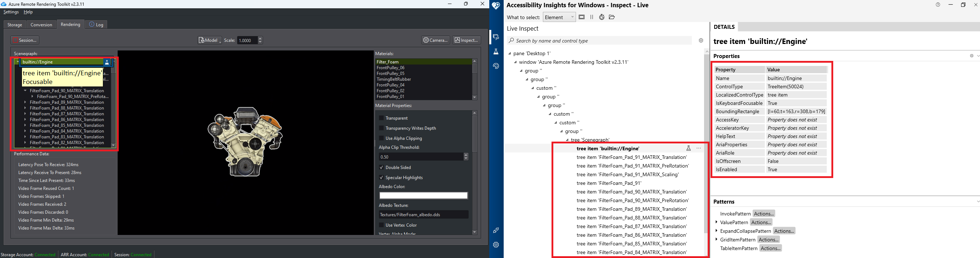Enable Transparency Writes Depth

(381, 128)
